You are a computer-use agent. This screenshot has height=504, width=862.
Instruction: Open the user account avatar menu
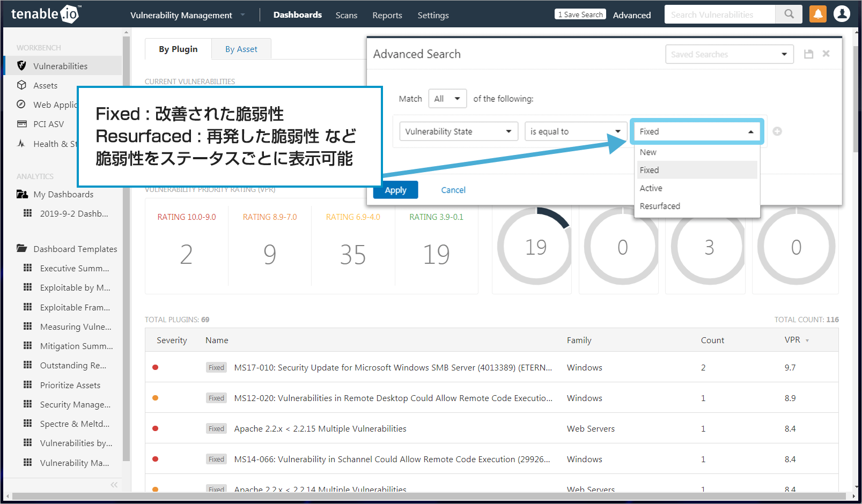pos(842,14)
